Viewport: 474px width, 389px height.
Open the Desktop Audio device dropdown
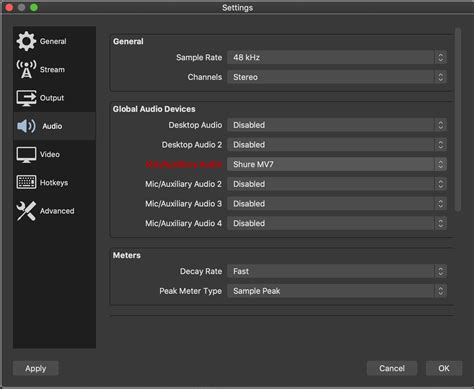coord(337,125)
